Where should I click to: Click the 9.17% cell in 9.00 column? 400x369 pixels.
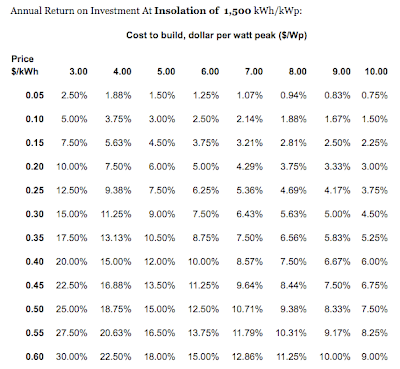(337, 333)
